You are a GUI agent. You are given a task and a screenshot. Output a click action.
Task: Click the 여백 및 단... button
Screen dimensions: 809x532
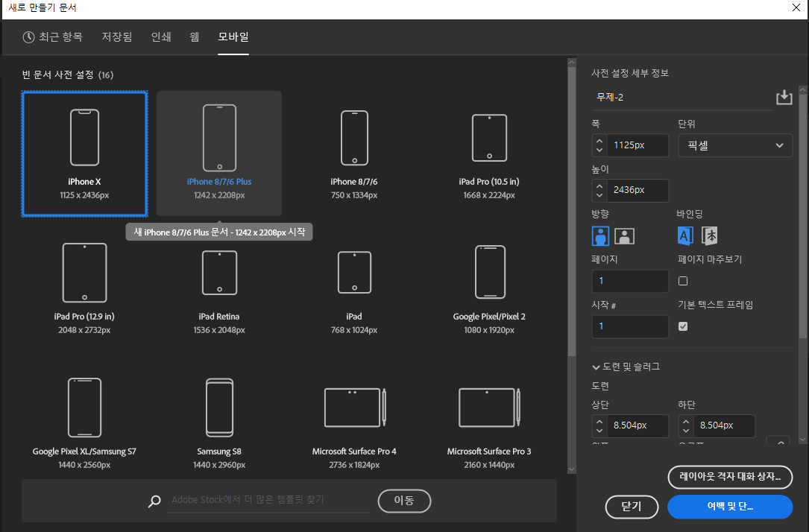tap(730, 507)
